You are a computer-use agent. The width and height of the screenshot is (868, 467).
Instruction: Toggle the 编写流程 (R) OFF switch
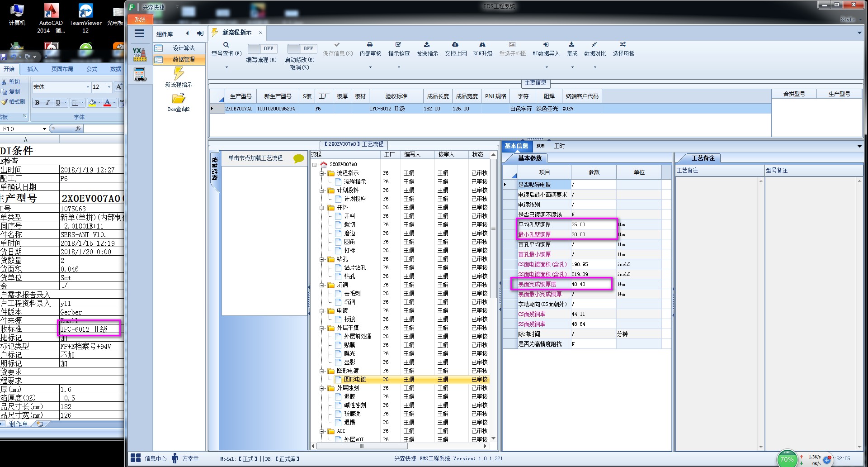262,48
